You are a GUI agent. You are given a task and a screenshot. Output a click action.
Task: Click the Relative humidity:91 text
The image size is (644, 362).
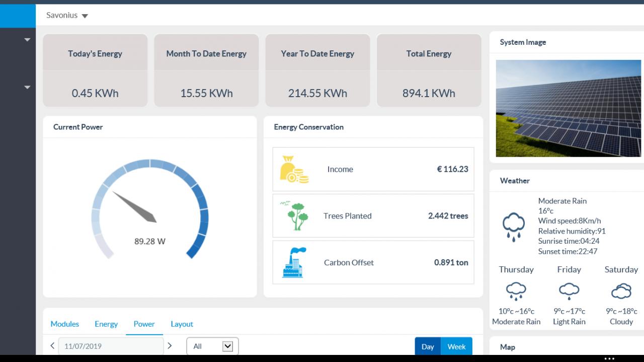point(572,231)
